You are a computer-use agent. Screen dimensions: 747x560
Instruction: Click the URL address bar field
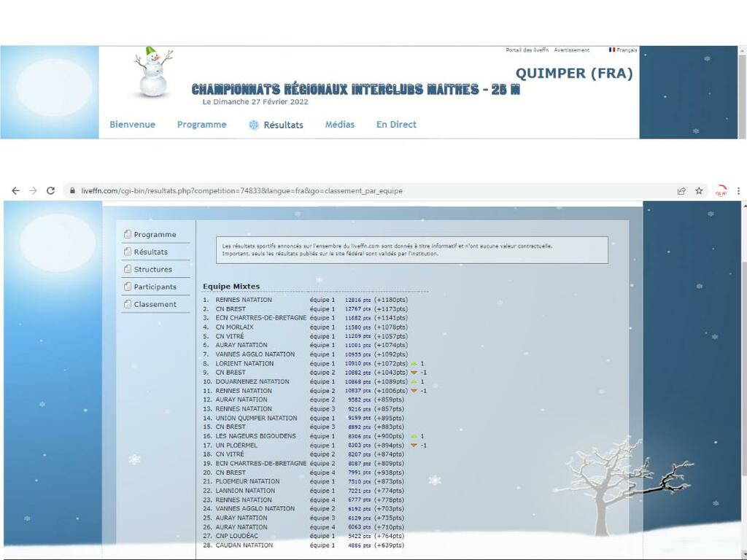[365, 191]
